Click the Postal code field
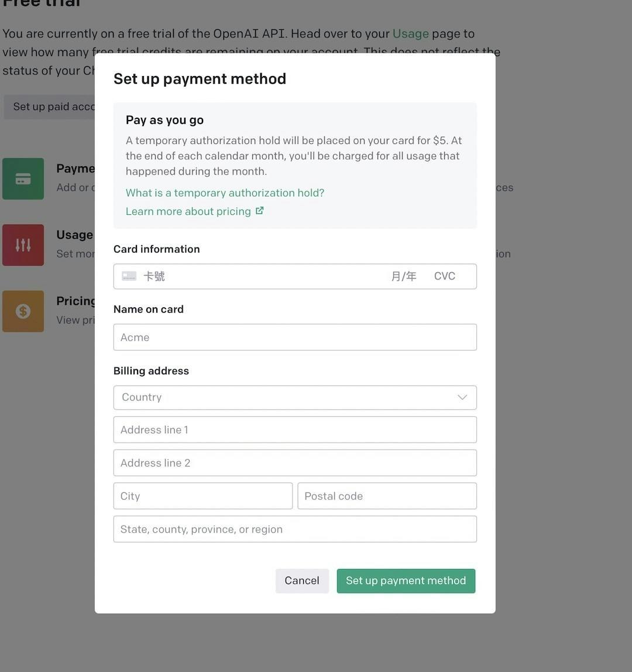632x672 pixels. (x=387, y=496)
